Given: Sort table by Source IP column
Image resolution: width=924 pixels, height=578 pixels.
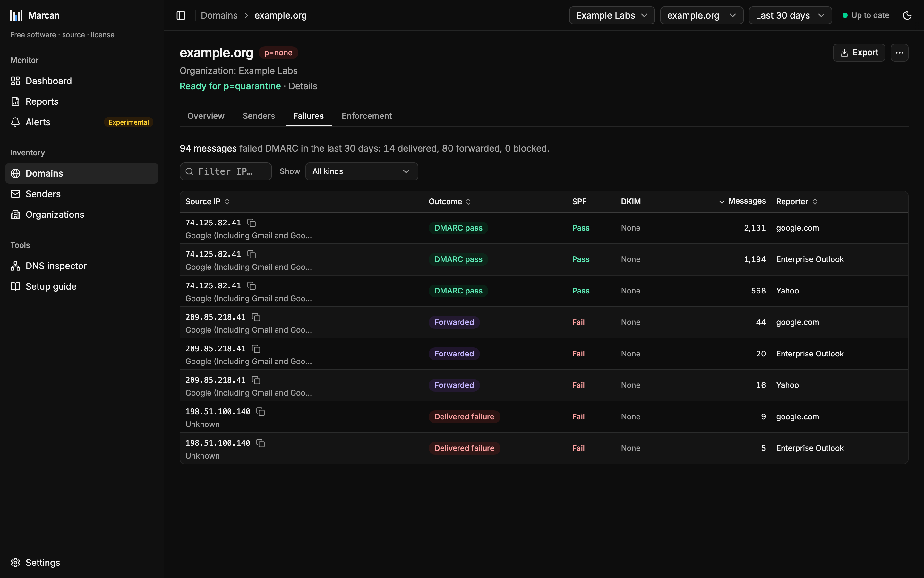Looking at the screenshot, I should pyautogui.click(x=207, y=201).
